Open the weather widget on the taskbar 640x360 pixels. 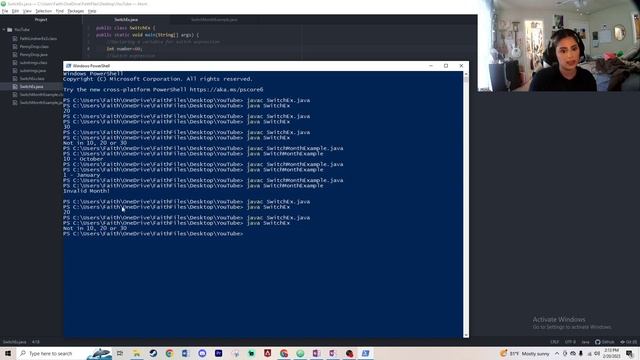click(524, 353)
